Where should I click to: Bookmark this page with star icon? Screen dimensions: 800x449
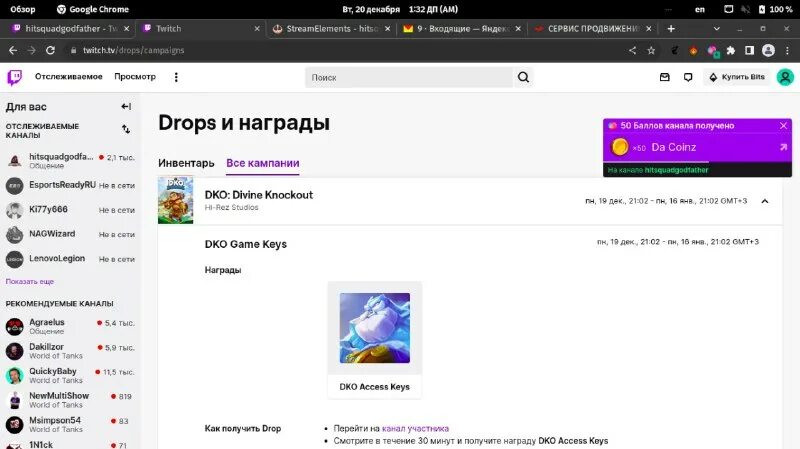click(651, 50)
